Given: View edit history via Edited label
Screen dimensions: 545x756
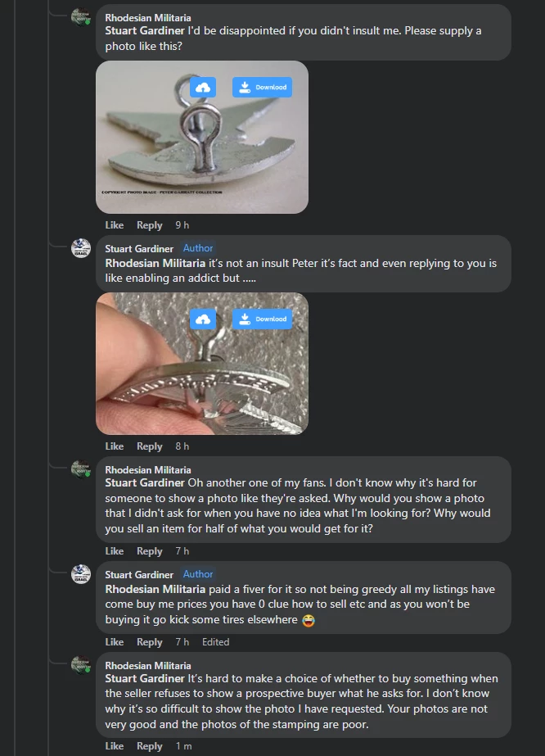Looking at the screenshot, I should pos(216,642).
